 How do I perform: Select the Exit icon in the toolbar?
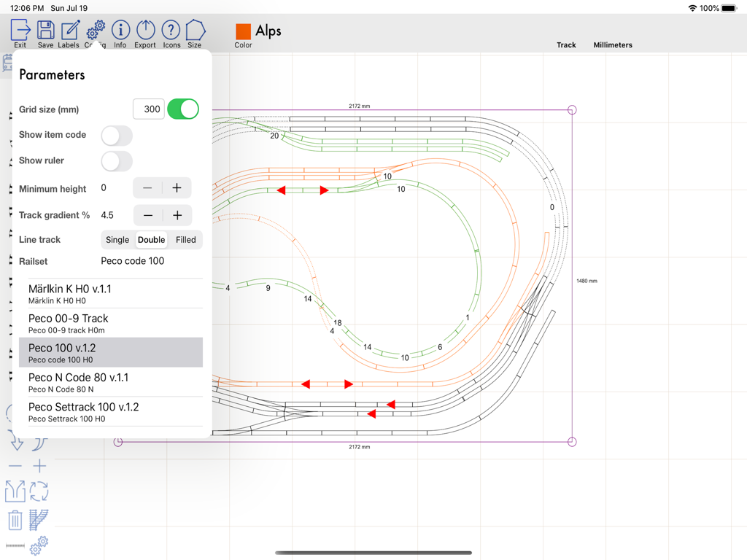click(20, 31)
